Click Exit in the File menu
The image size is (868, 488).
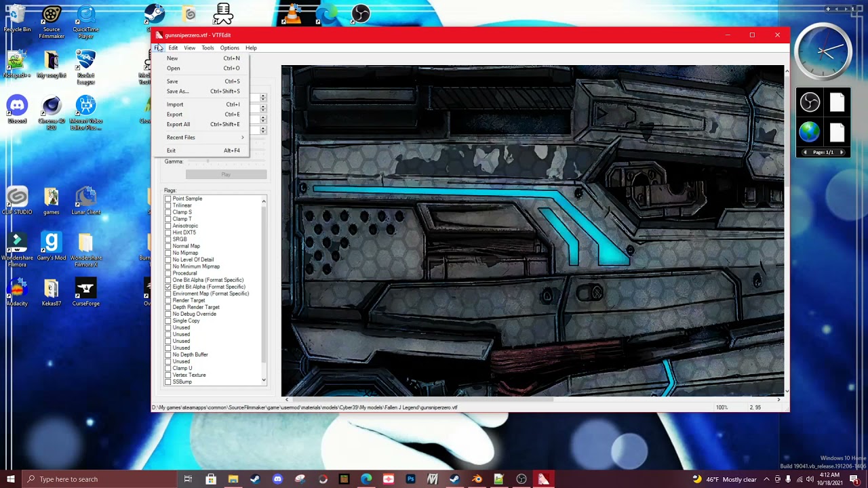(x=201, y=150)
